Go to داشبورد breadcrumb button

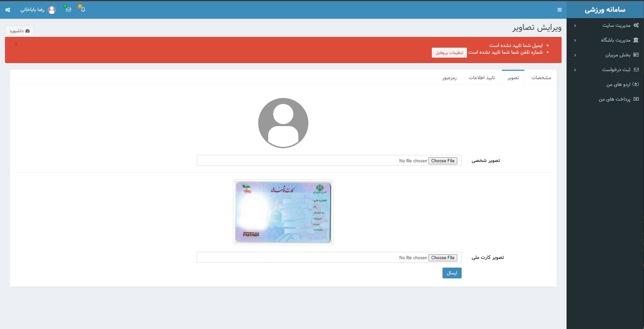point(19,31)
